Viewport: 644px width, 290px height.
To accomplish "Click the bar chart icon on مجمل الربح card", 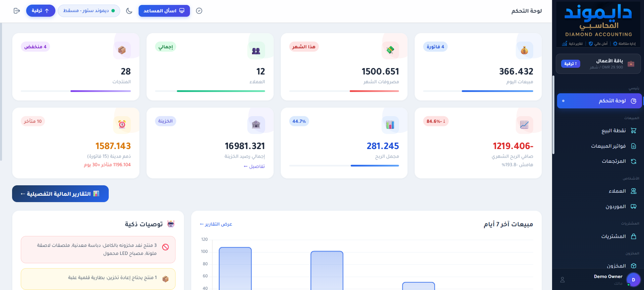I will (x=390, y=125).
